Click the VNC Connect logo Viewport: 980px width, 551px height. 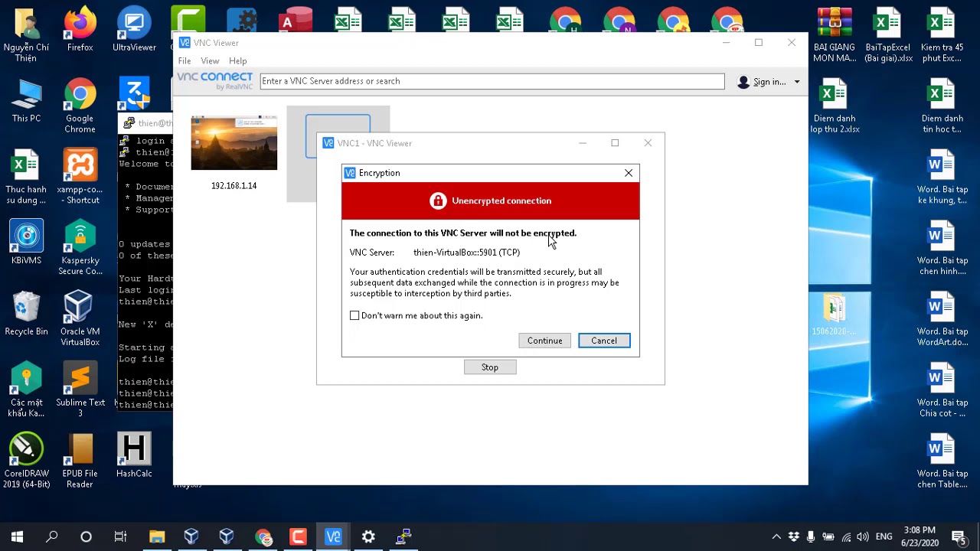pyautogui.click(x=214, y=80)
